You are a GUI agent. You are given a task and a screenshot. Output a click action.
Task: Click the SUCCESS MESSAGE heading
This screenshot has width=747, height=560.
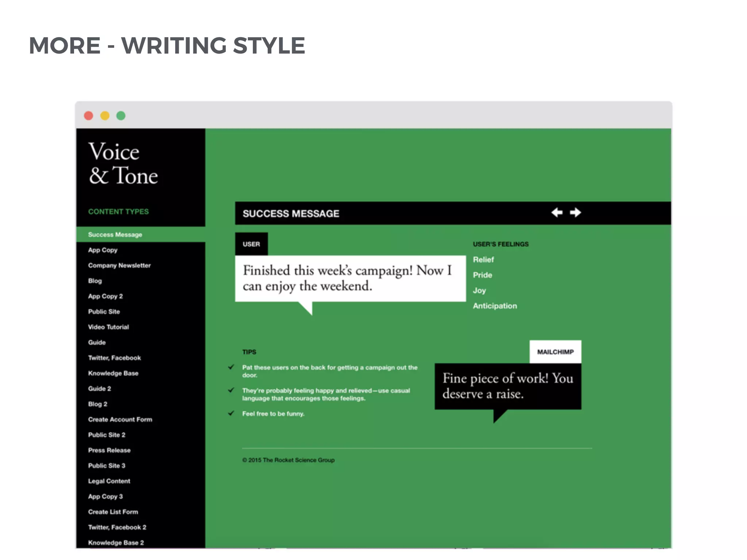pyautogui.click(x=291, y=214)
